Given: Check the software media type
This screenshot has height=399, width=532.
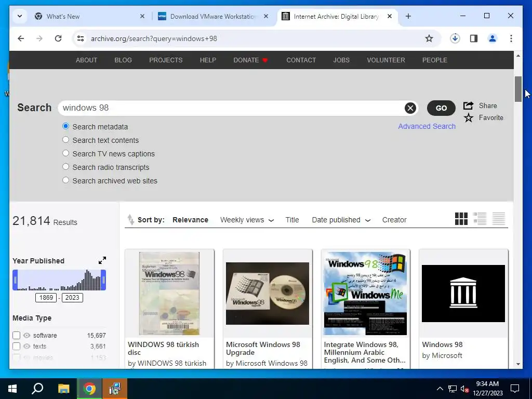Looking at the screenshot, I should pos(16,336).
